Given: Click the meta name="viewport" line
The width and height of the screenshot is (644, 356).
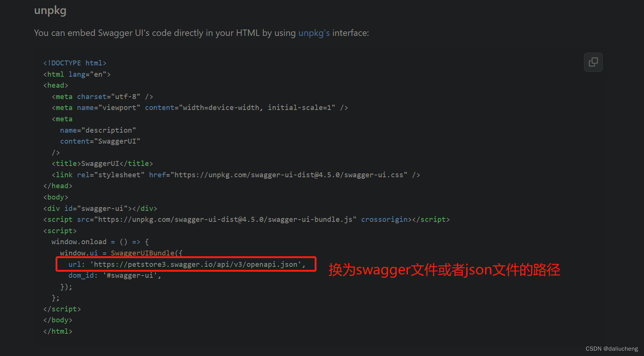Looking at the screenshot, I should click(200, 108).
